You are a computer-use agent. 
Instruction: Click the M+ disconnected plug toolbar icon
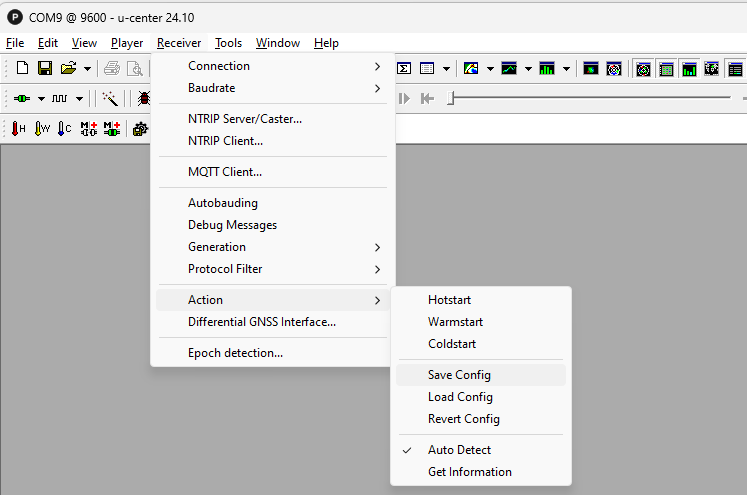[x=89, y=129]
